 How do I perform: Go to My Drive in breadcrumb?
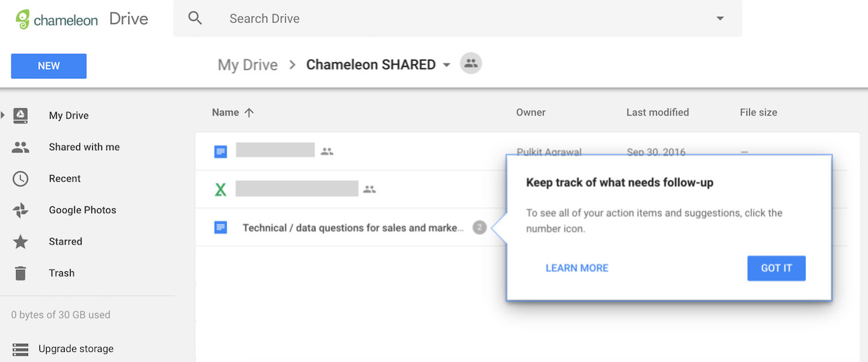tap(248, 65)
